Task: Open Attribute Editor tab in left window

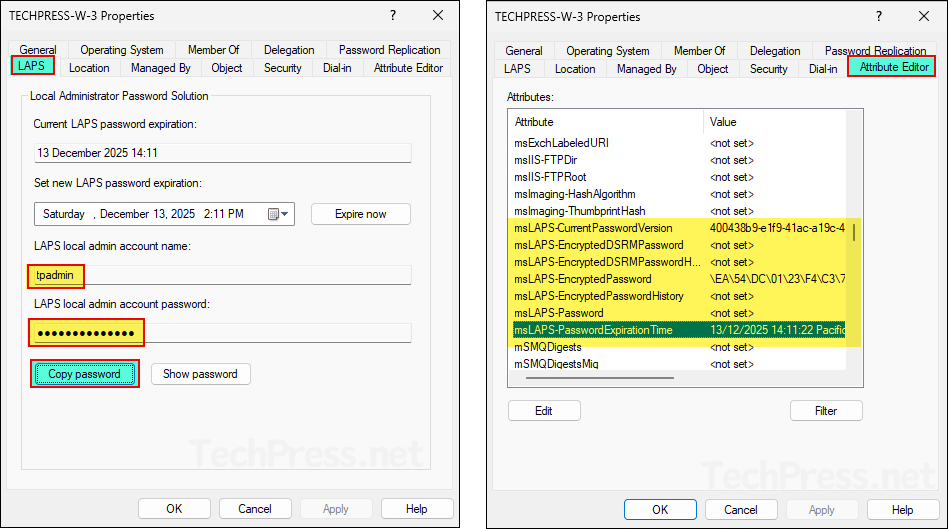Action: 408,68
